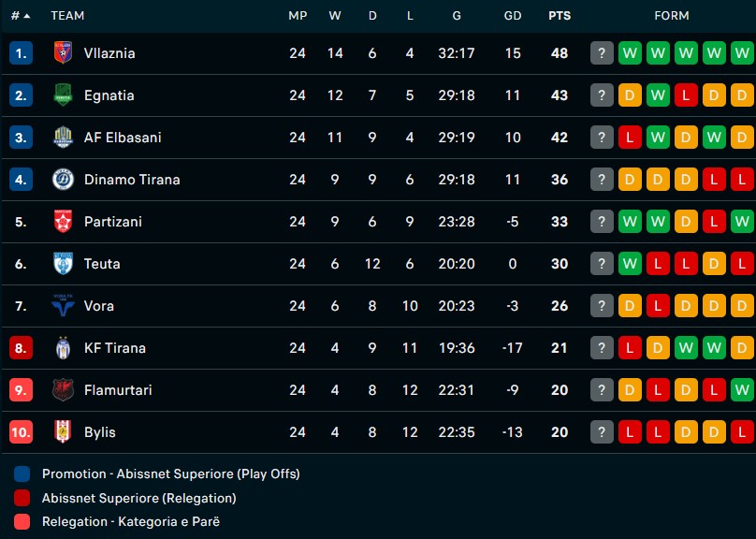Click the Egnatia team logo
756x539 pixels.
click(x=63, y=95)
